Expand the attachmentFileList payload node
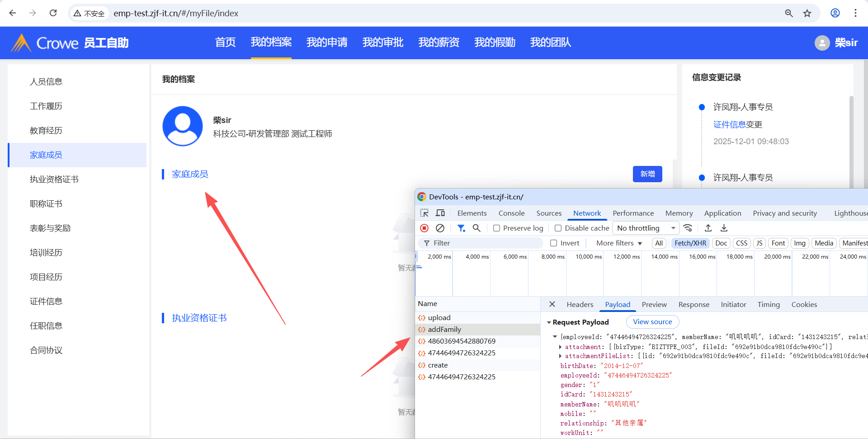This screenshot has width=868, height=439. [x=560, y=356]
